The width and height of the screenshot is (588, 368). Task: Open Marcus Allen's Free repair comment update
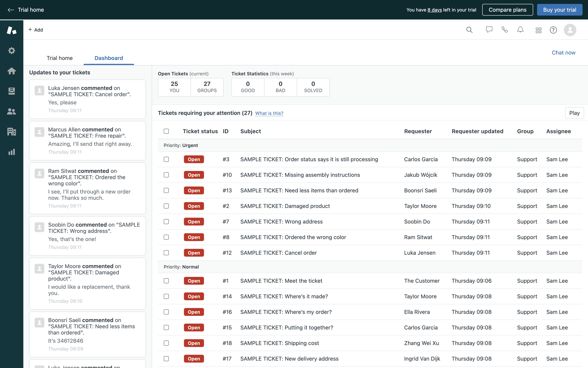pos(87,140)
